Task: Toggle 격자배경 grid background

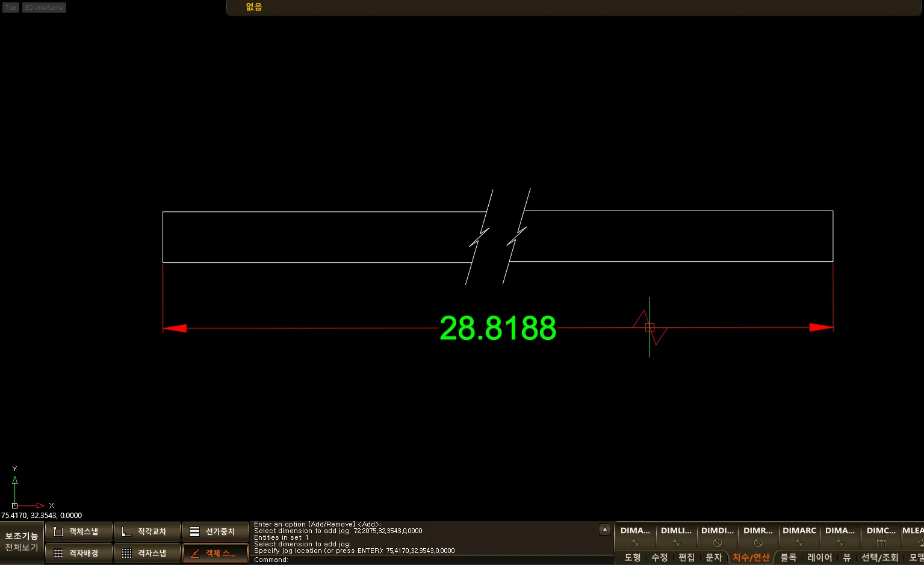Action: 79,553
